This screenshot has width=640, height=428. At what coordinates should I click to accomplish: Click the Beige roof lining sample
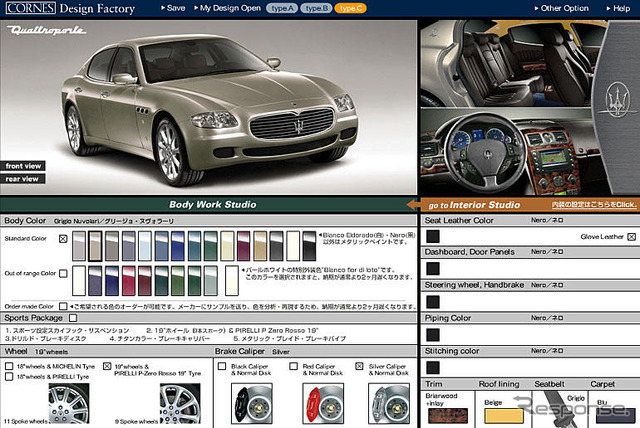pyautogui.click(x=504, y=415)
